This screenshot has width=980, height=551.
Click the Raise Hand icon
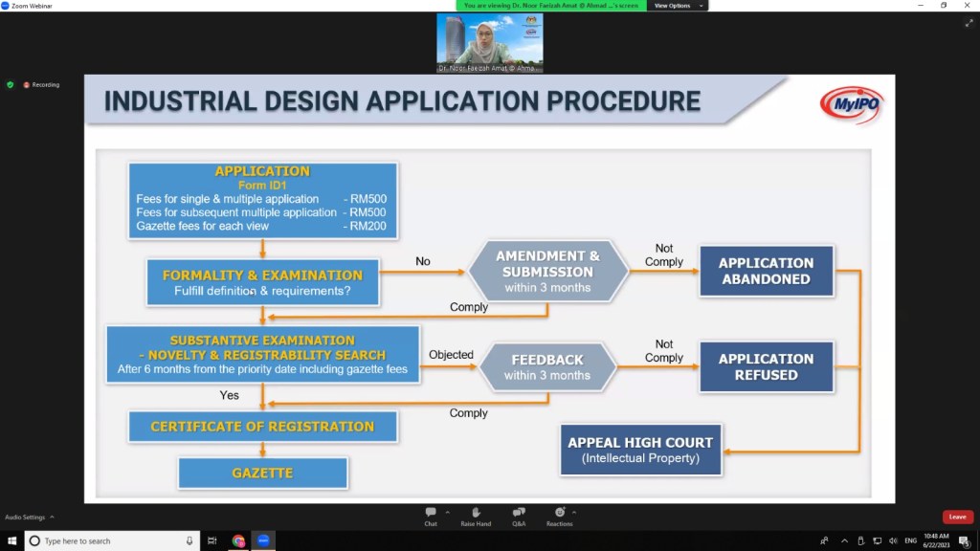pos(475,516)
